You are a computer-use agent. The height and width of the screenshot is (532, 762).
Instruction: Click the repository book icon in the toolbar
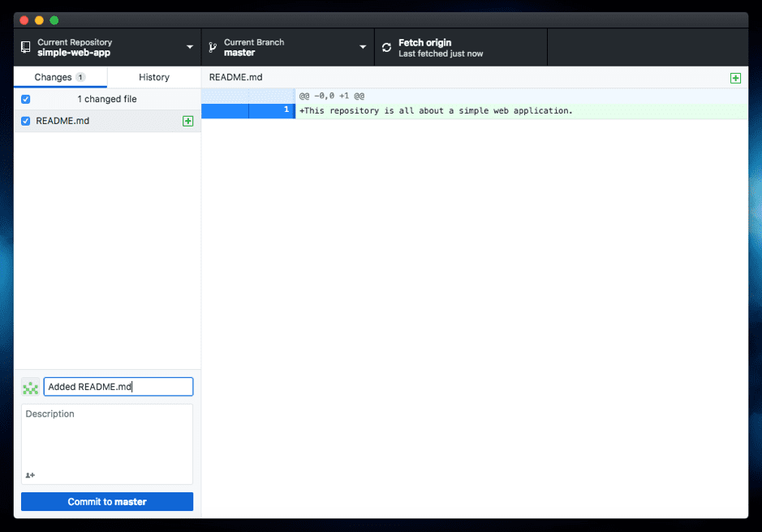tap(24, 46)
